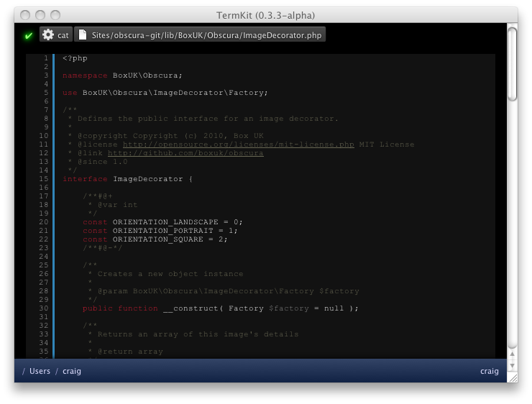Open the github.com/boxuk/obscura link

pyautogui.click(x=185, y=153)
